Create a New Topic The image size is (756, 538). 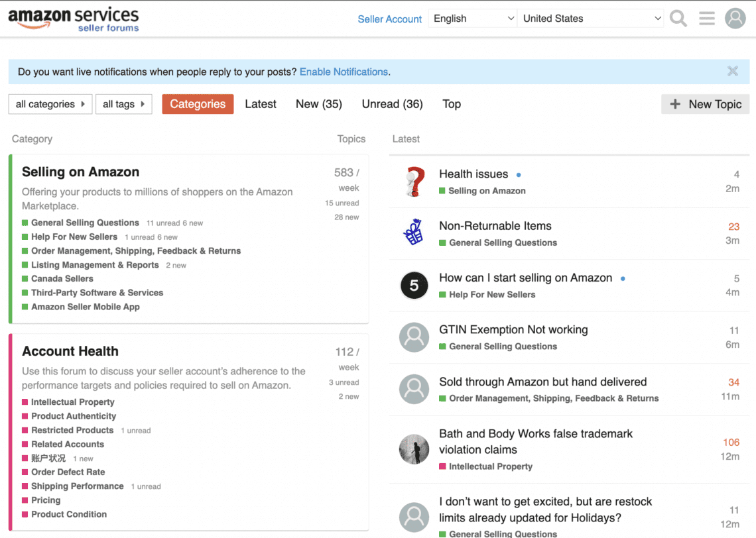[x=705, y=104]
